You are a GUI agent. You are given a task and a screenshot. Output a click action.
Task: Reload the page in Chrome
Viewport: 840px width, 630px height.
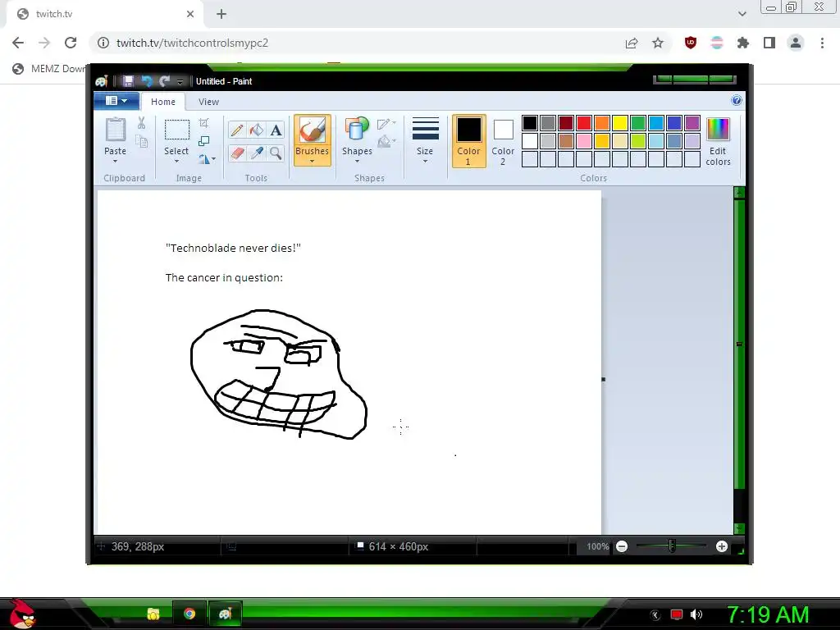(x=71, y=43)
